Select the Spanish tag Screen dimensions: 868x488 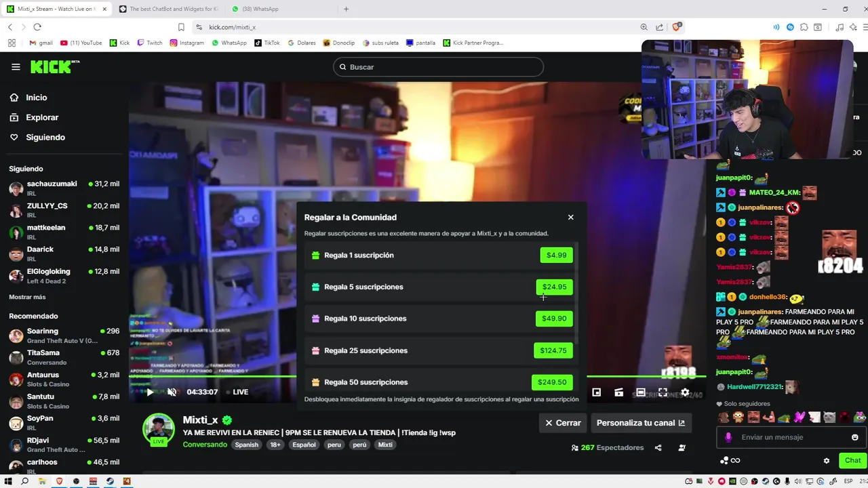click(247, 445)
